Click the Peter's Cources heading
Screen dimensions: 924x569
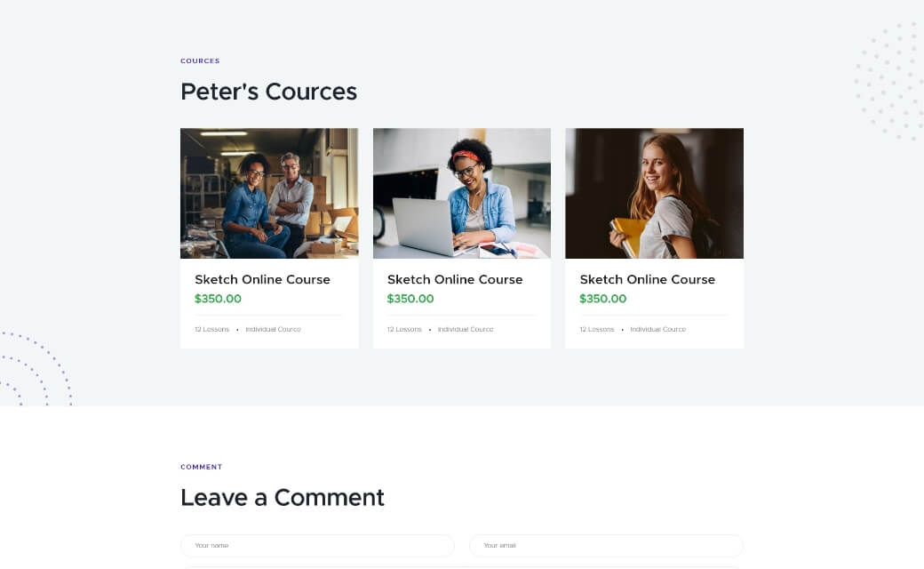268,92
